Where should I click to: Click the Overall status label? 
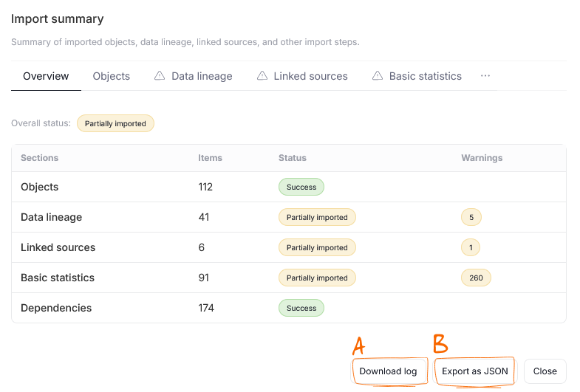pos(41,123)
